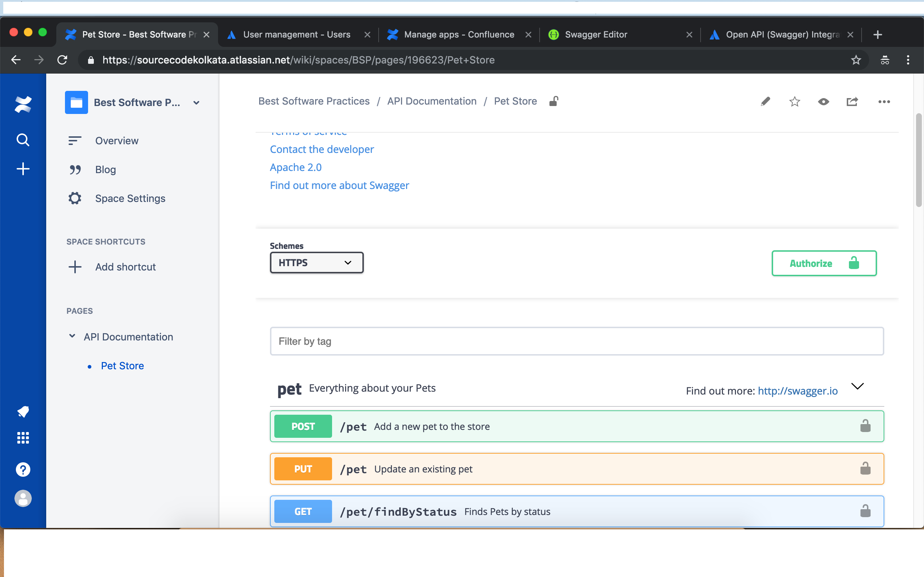Open your profile avatar in the sidebar
Image resolution: width=924 pixels, height=577 pixels.
pyautogui.click(x=22, y=498)
